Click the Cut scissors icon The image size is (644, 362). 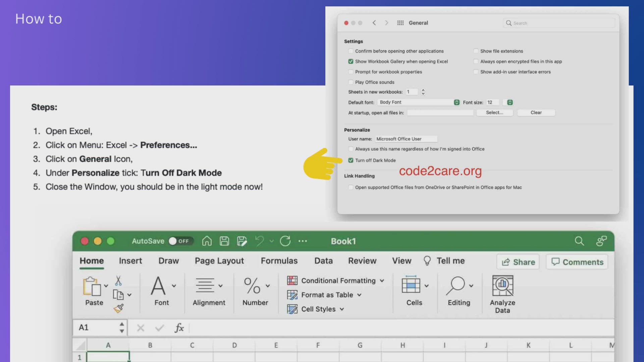(x=118, y=280)
